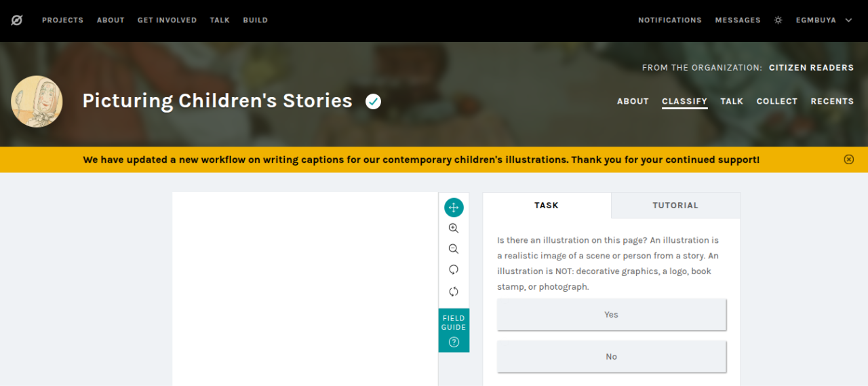Expand the EGMBUYA user account menu
Screen dimensions: 868x386
824,20
